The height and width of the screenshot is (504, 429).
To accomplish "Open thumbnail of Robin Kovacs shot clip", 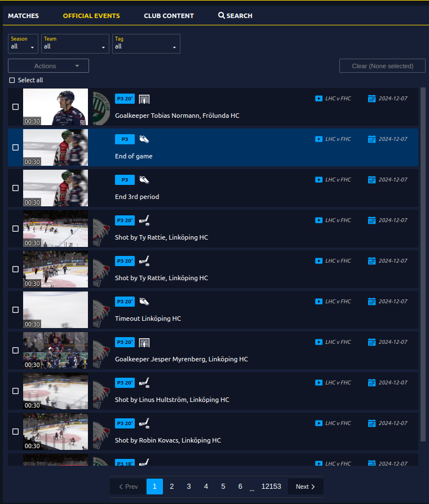I will coord(55,432).
